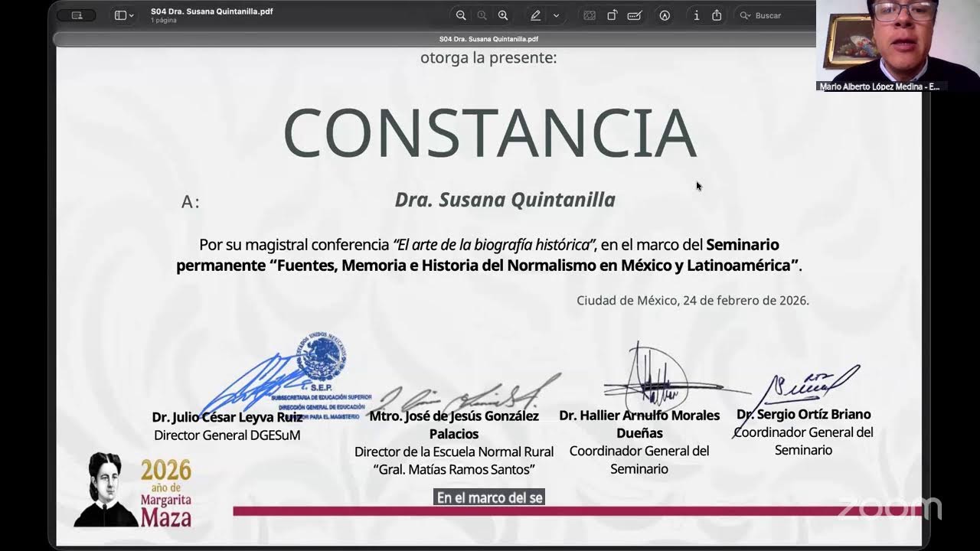Click the text Director General DGESuM
980x551 pixels.
(227, 435)
